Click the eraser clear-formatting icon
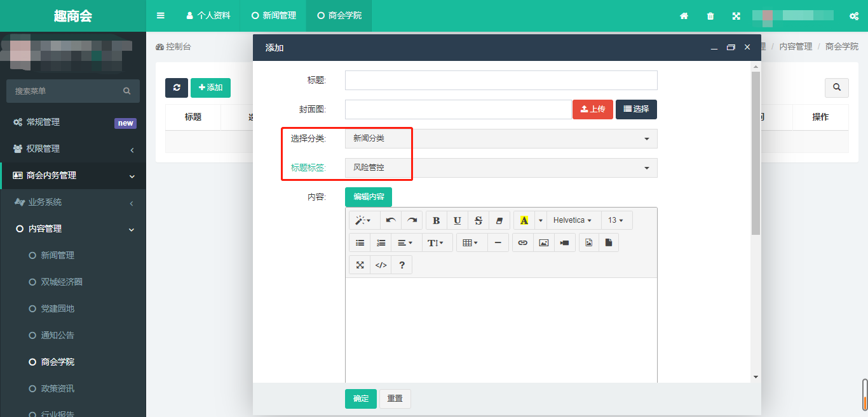Screen dimensions: 868x417 point(499,220)
